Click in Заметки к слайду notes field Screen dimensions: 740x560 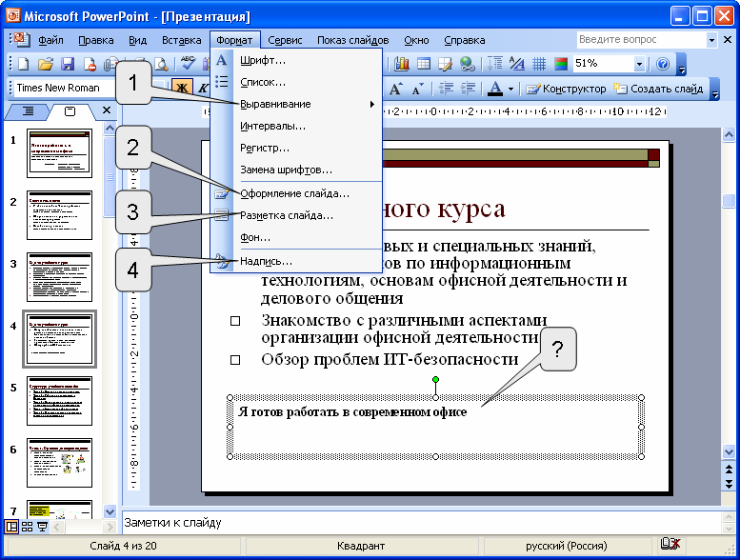tap(422, 523)
